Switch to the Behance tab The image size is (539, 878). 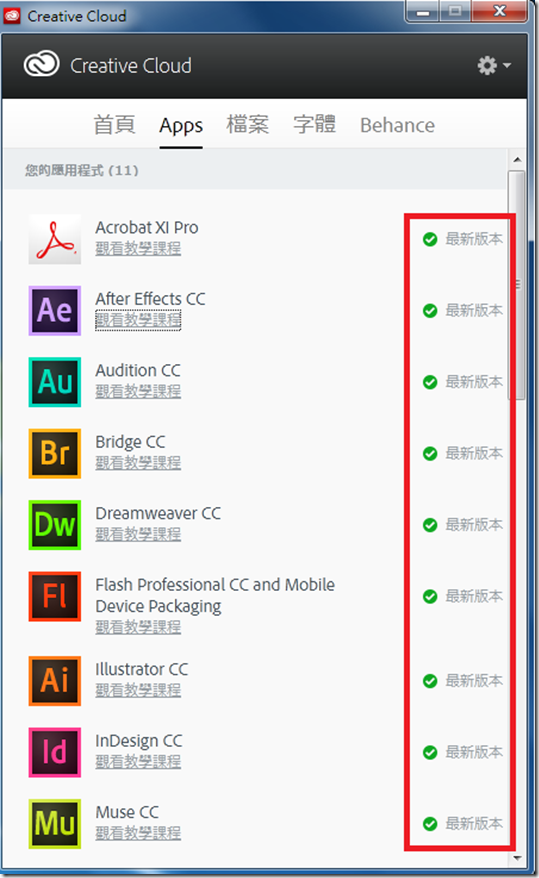397,125
